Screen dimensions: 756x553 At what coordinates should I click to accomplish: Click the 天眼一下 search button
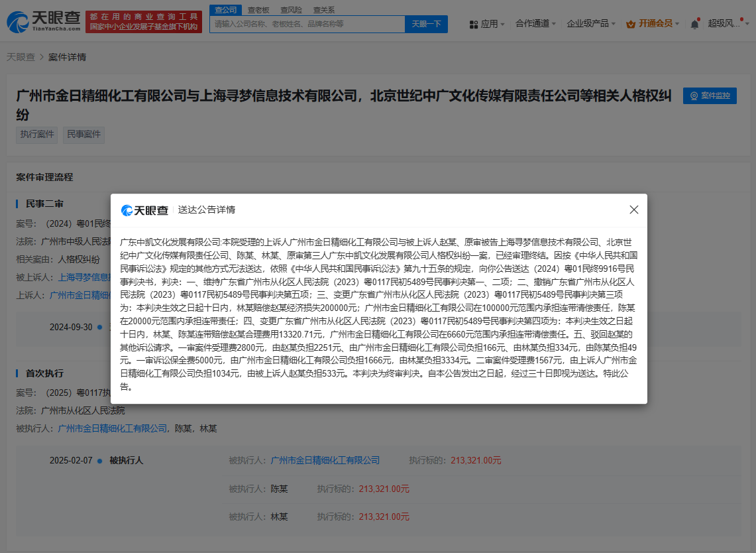[x=426, y=24]
